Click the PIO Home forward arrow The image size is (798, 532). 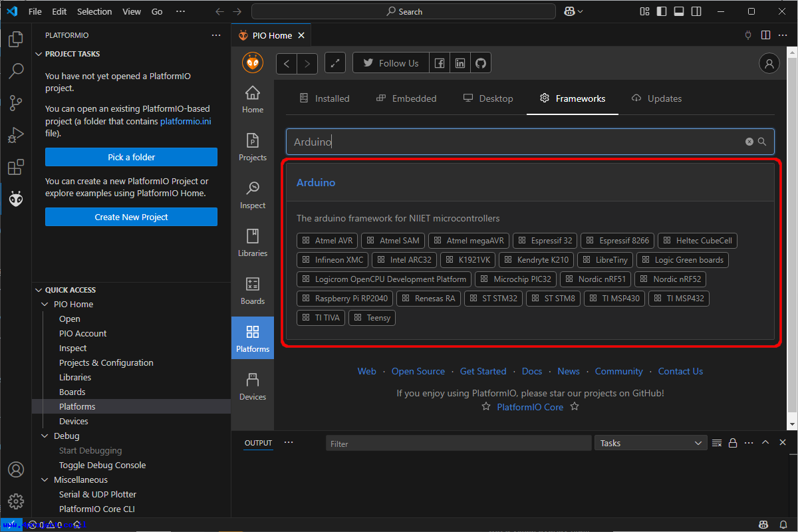click(307, 63)
